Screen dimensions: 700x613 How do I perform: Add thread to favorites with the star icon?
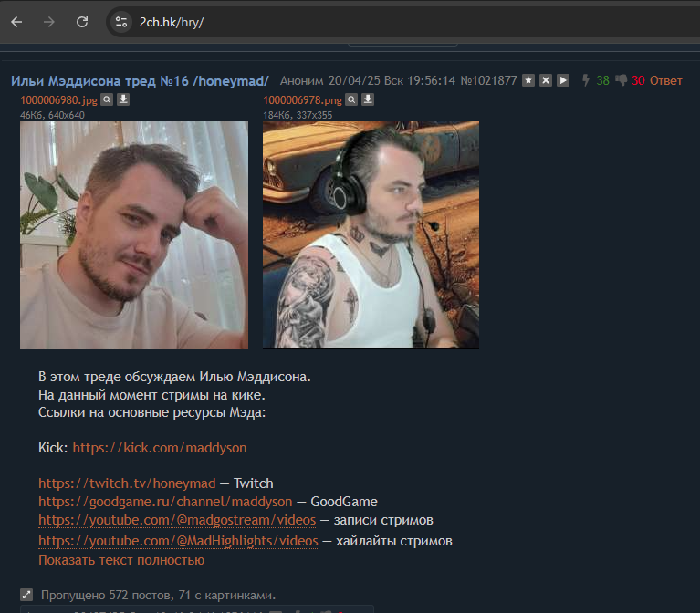click(x=528, y=81)
